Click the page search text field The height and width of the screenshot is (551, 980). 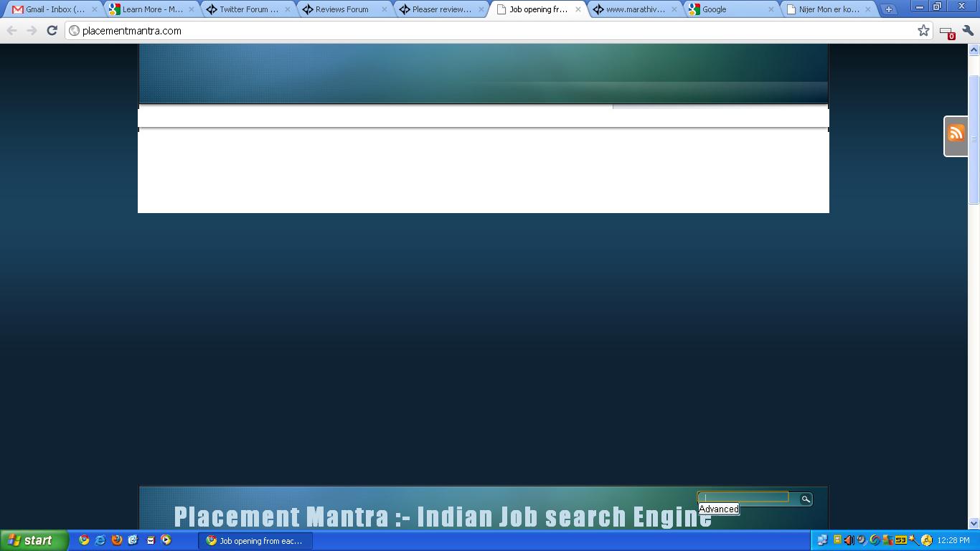tap(743, 496)
